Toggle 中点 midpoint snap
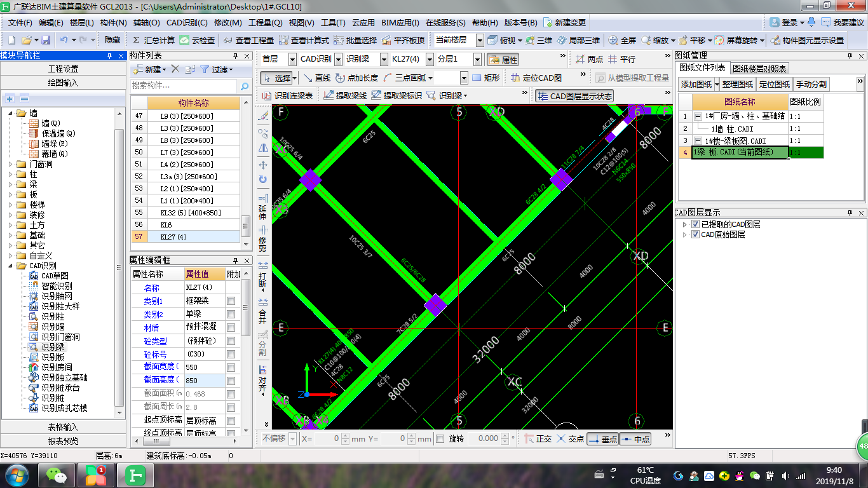The width and height of the screenshot is (868, 488). [x=635, y=438]
